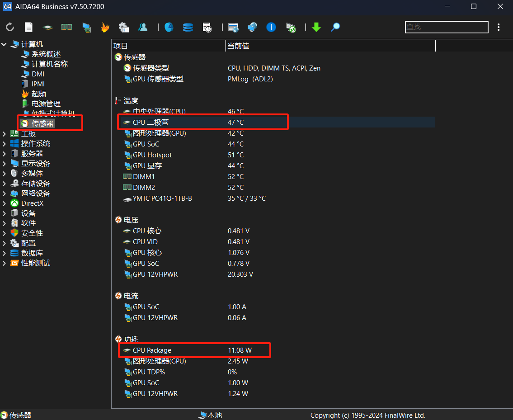
Task: Click the AIDA64 app icon in title bar
Action: click(8, 6)
